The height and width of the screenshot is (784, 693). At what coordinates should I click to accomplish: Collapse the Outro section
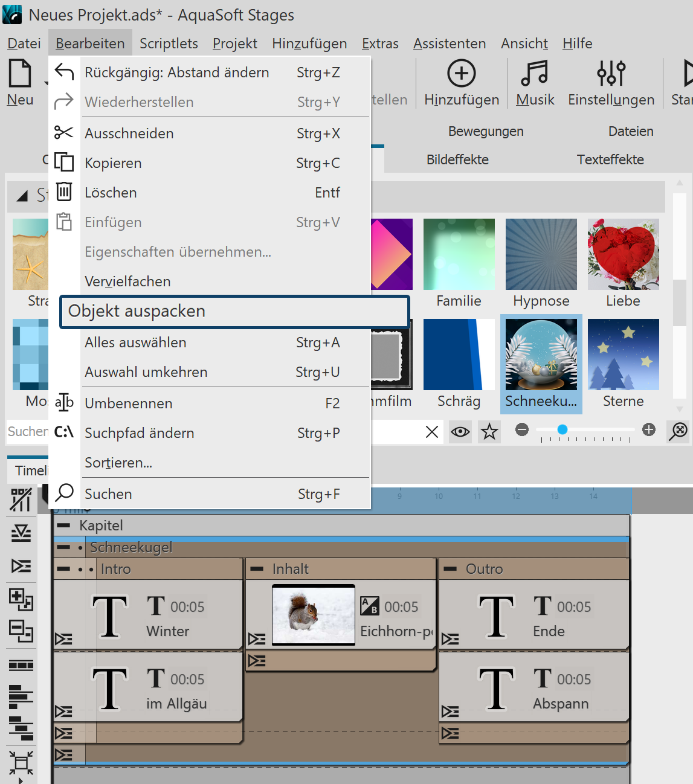click(450, 569)
